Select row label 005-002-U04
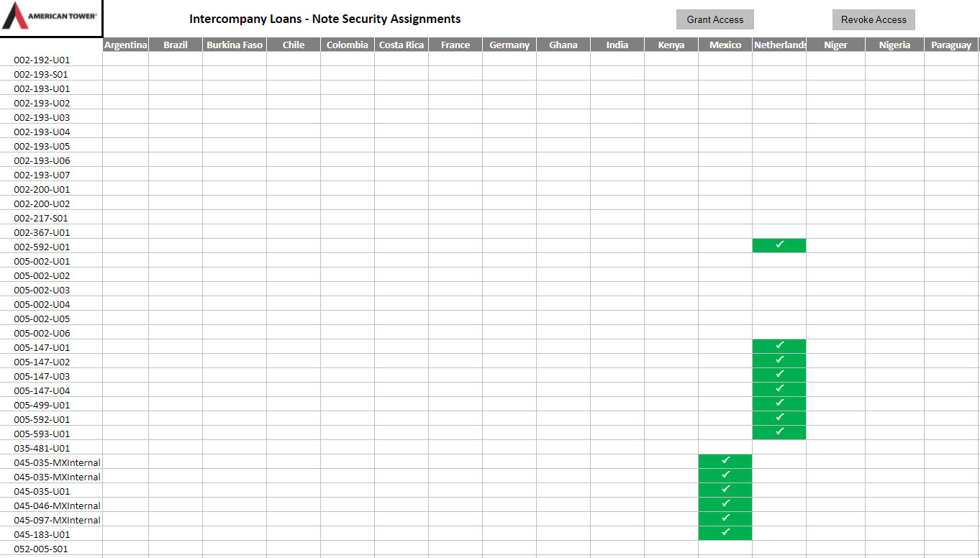The width and height of the screenshot is (980, 558). click(x=42, y=304)
